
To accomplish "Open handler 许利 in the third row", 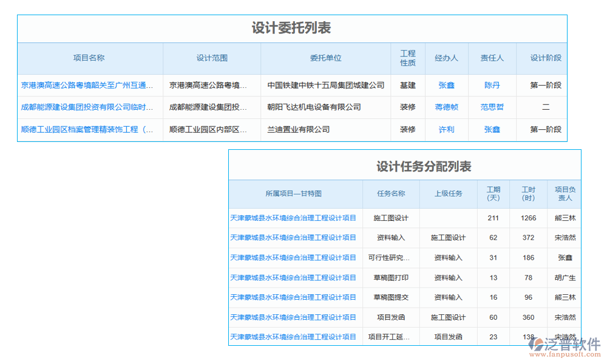I will coord(446,129).
